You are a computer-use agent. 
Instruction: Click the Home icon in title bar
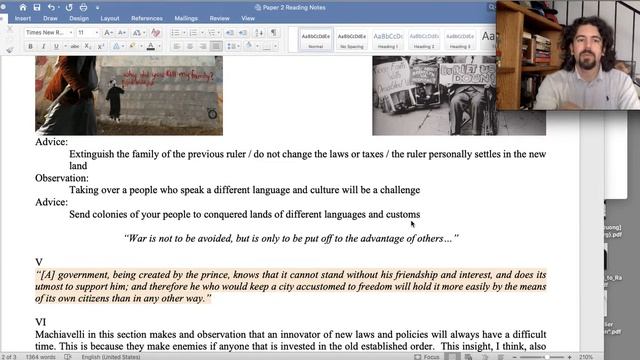point(23,7)
